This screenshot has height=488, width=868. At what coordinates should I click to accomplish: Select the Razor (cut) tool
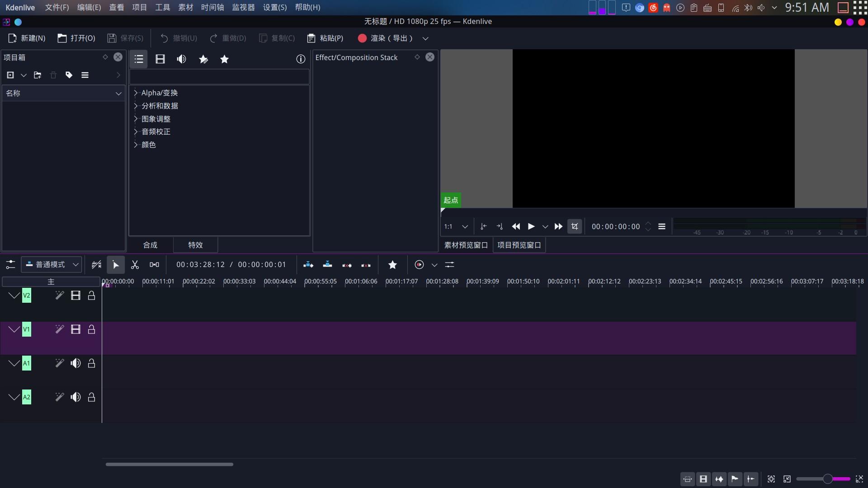point(135,264)
